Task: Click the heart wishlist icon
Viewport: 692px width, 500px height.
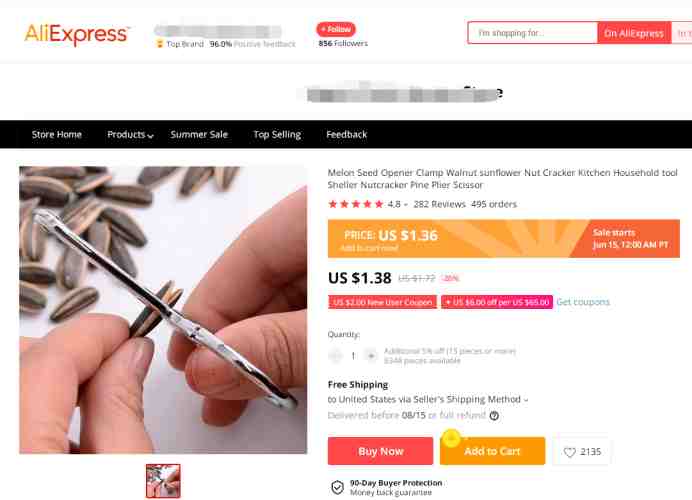Action: (x=570, y=452)
